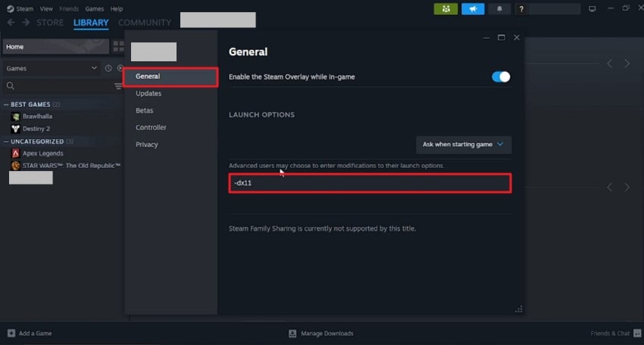This screenshot has width=644, height=345.
Task: Open the blue announcements megaphone icon
Action: coord(473,8)
